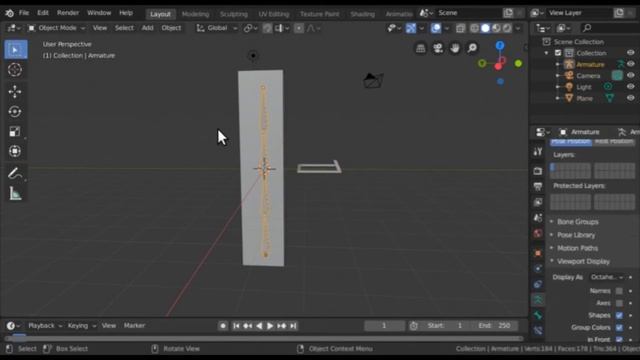
Task: Hide the Plane in outliner
Action: coord(631,98)
